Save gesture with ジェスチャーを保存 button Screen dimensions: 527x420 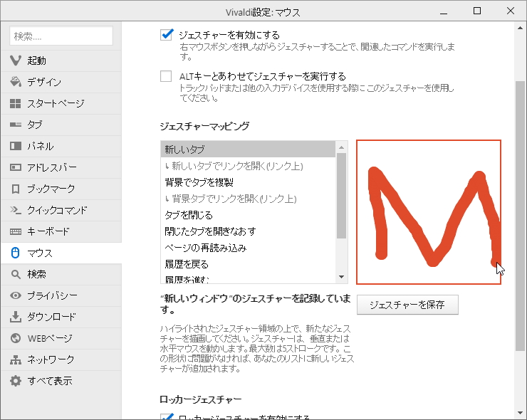pyautogui.click(x=407, y=305)
